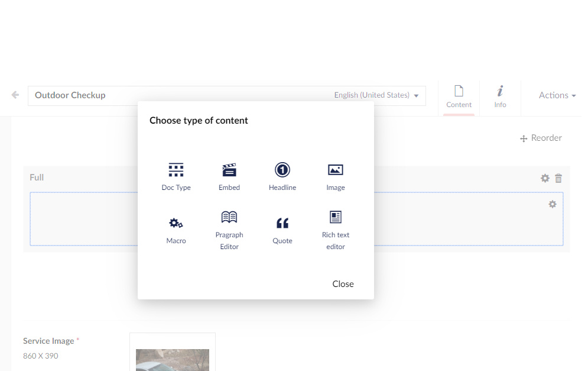Choose the Embed content type
Image resolution: width=588 pixels, height=371 pixels.
[x=229, y=170]
